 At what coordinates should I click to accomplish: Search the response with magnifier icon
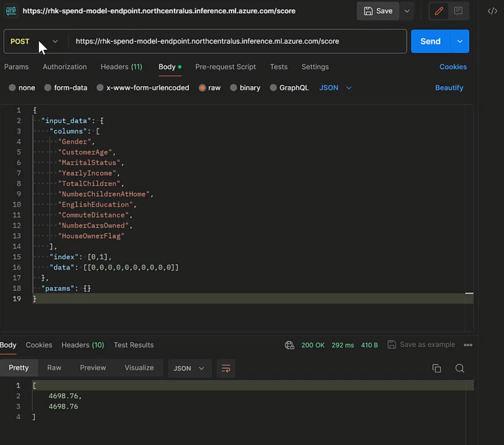tap(460, 369)
